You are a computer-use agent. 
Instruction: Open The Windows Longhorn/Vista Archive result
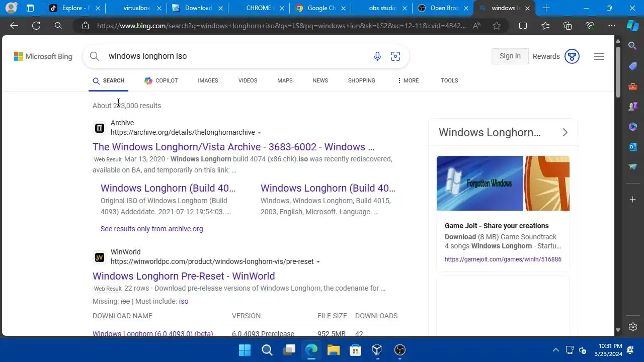tap(233, 147)
